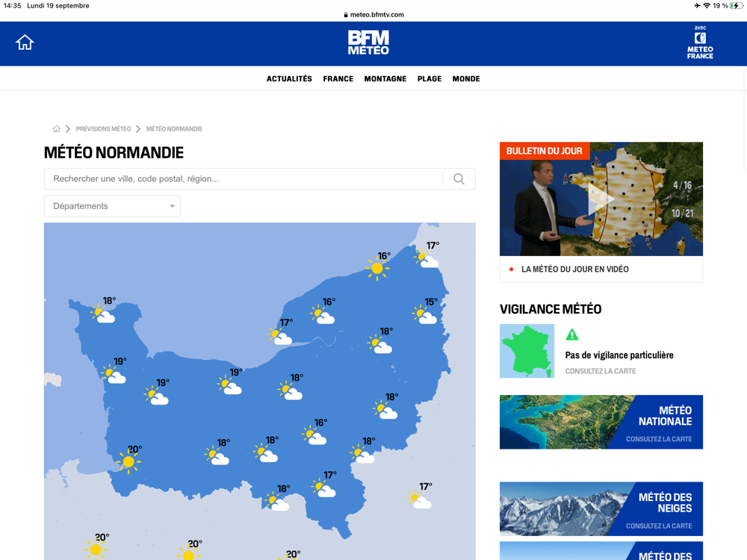Open the ACTUALITÉS menu
This screenshot has height=560, width=747.
[x=289, y=79]
